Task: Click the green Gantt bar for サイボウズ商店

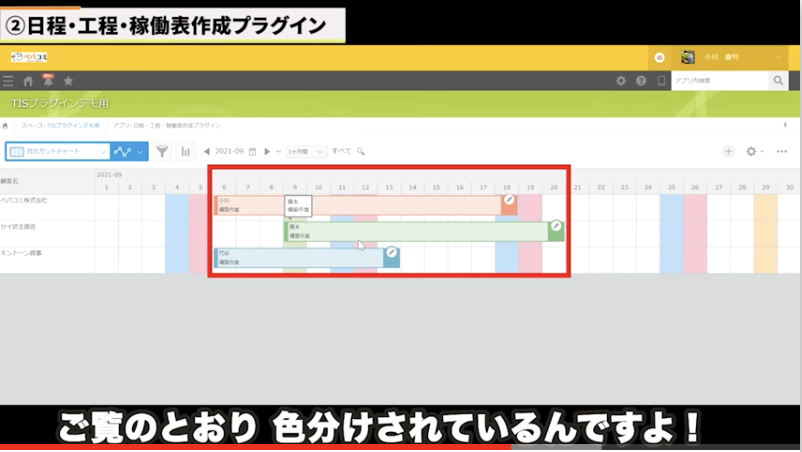Action: pos(420,231)
